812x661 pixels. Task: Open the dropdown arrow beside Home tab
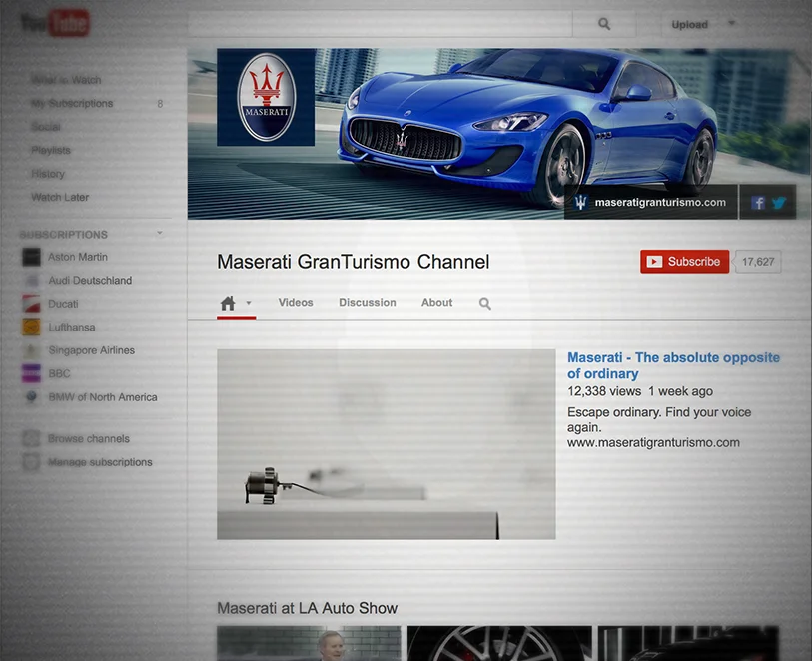[249, 303]
